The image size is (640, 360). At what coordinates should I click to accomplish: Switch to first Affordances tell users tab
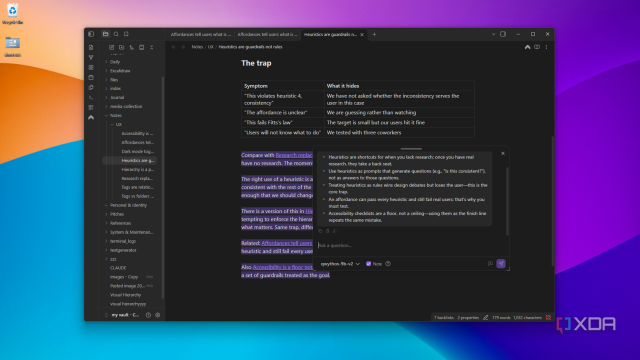(200, 34)
